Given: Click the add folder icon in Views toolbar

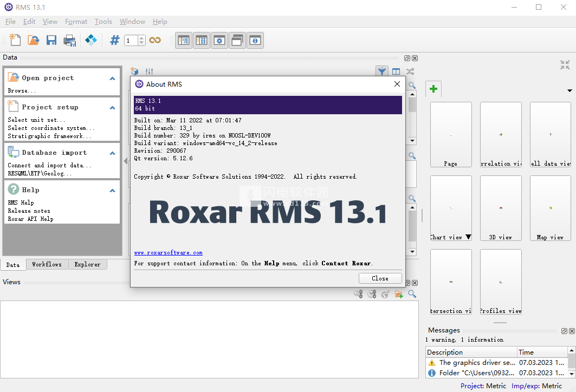Looking at the screenshot, I should pos(399,294).
